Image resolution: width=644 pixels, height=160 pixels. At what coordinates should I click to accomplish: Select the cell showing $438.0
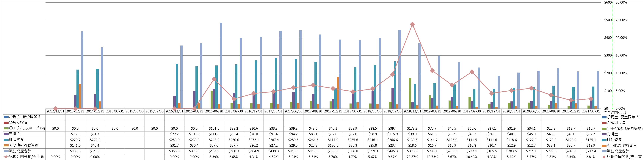pyautogui.click(x=75, y=151)
